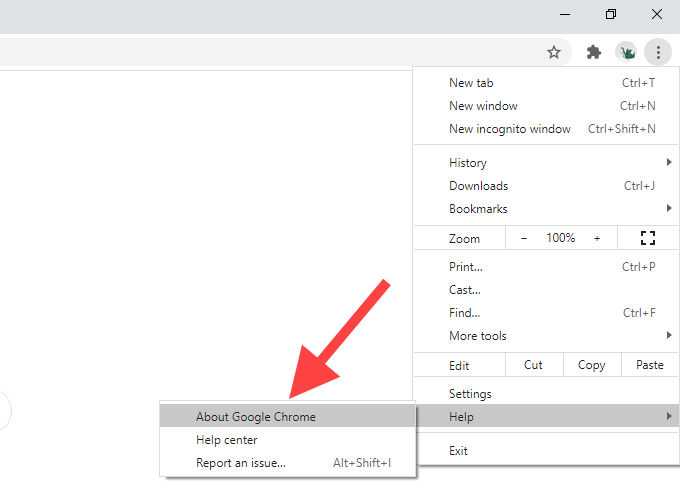Open a New incognito window
This screenshot has height=496, width=680.
point(546,129)
